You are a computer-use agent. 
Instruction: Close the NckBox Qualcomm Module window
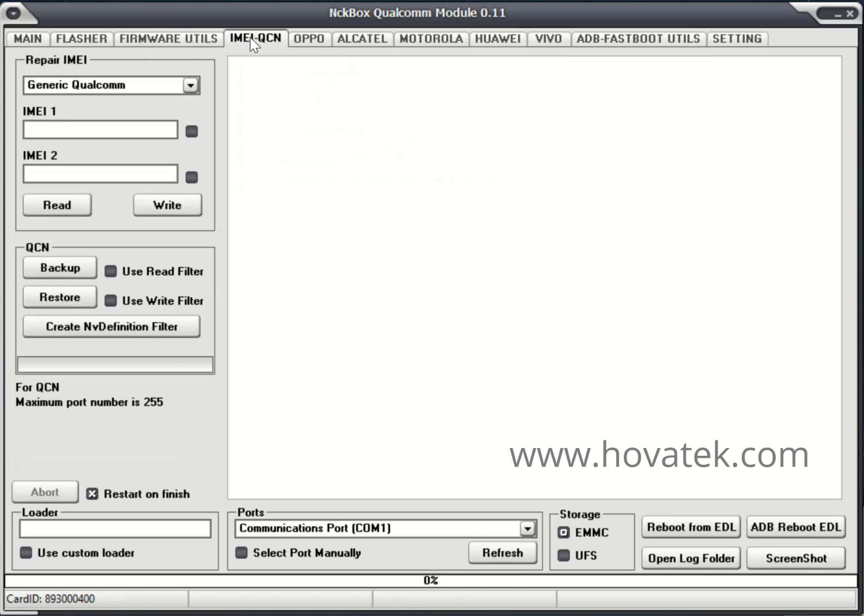click(x=850, y=13)
